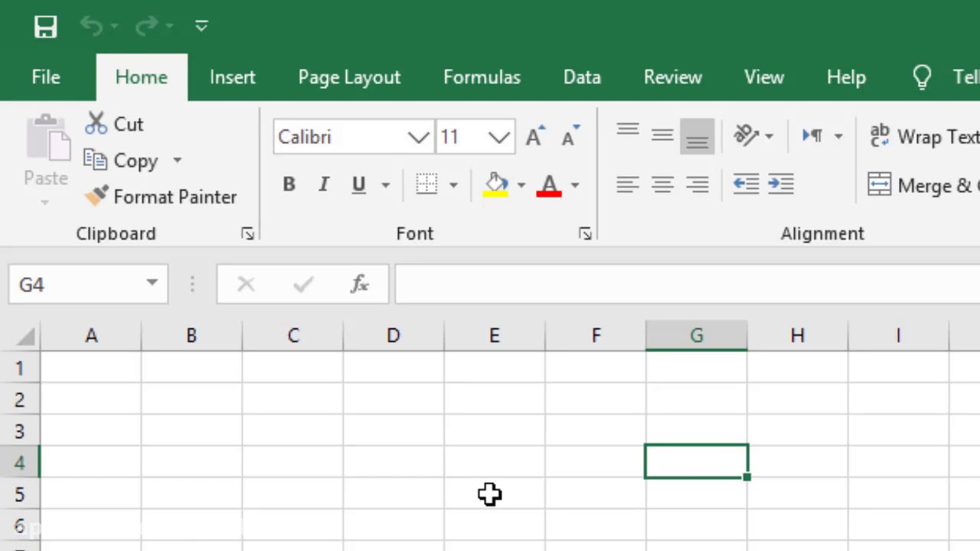Select row 4 header
Viewport: 980px width, 551px height.
pyautogui.click(x=19, y=462)
